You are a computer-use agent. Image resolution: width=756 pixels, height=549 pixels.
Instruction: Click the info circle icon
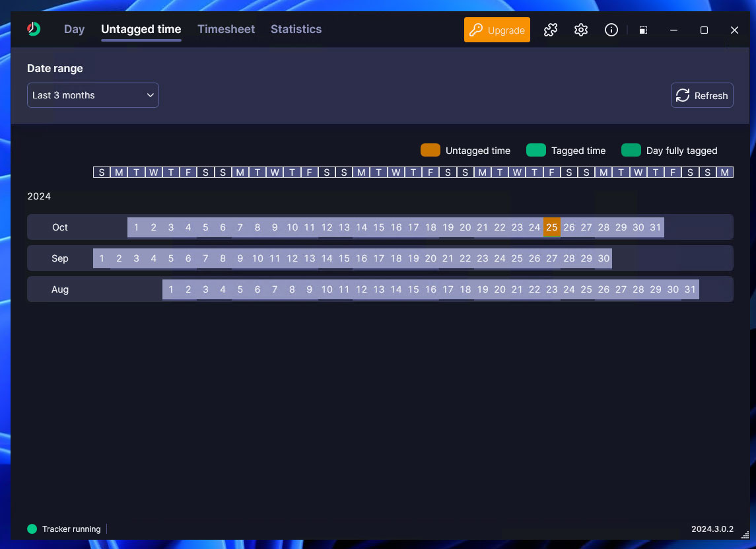(x=611, y=30)
